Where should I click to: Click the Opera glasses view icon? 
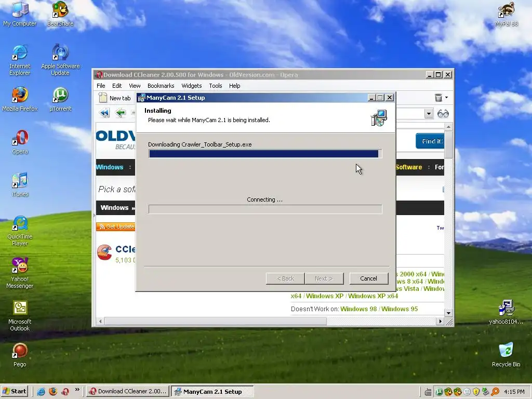pos(443,114)
